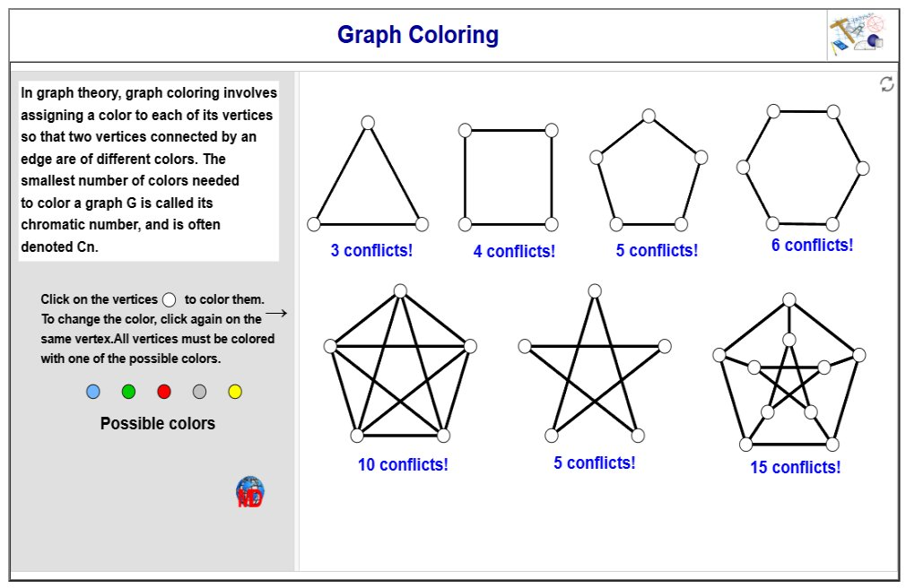The image size is (906, 588).
Task: Select the gray color circle
Action: pos(199,392)
